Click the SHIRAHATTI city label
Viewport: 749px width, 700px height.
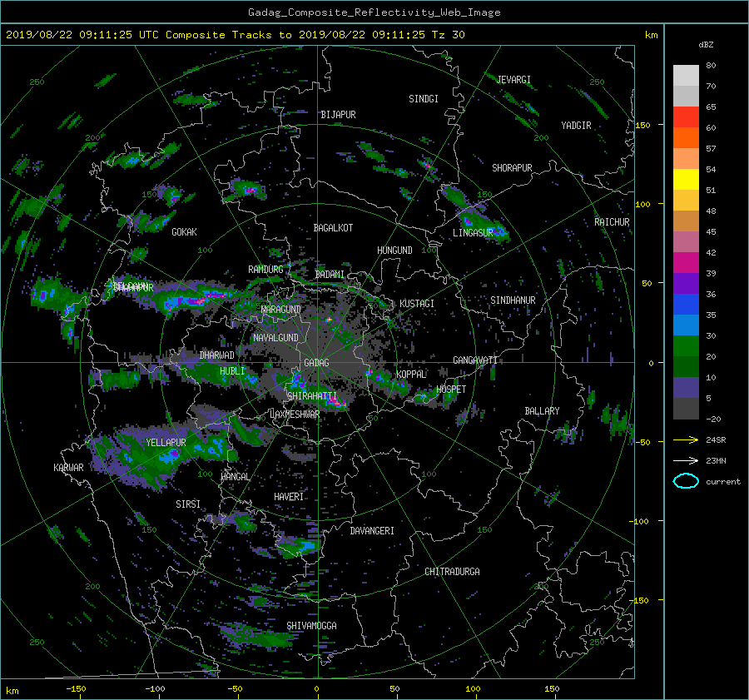tap(312, 396)
